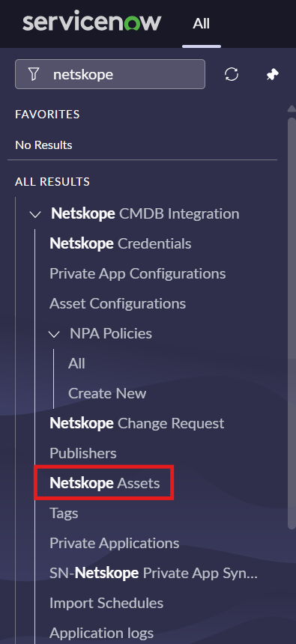
Task: Open All under NPA Policies
Action: [x=76, y=363]
